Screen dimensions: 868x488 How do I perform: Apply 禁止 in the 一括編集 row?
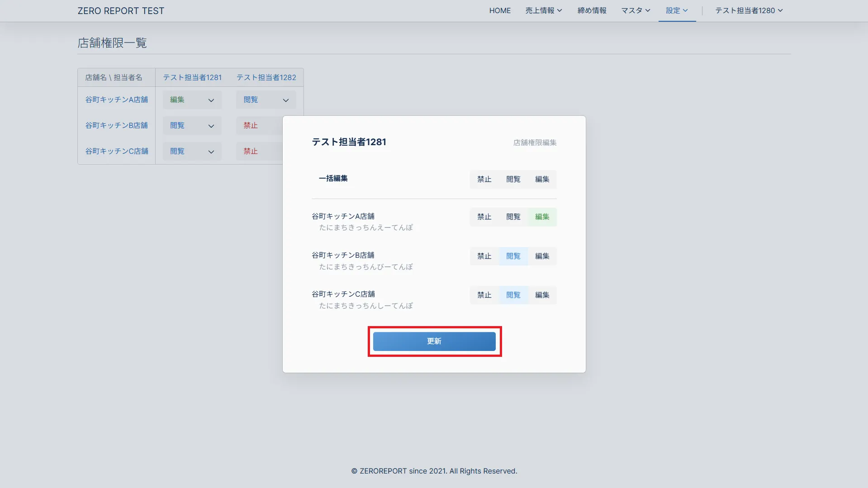click(484, 179)
